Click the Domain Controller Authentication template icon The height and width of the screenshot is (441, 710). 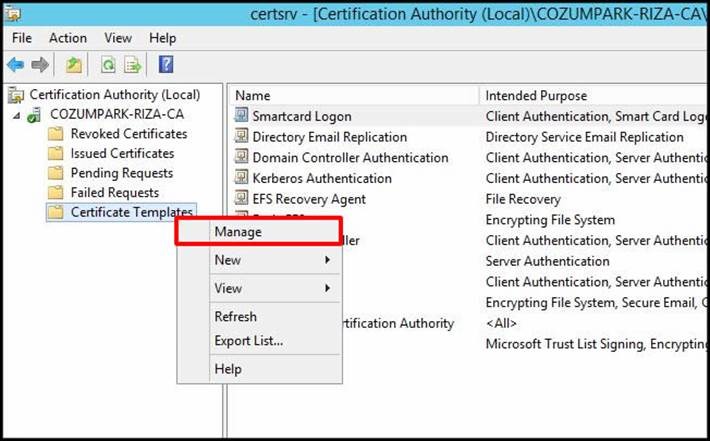point(241,157)
